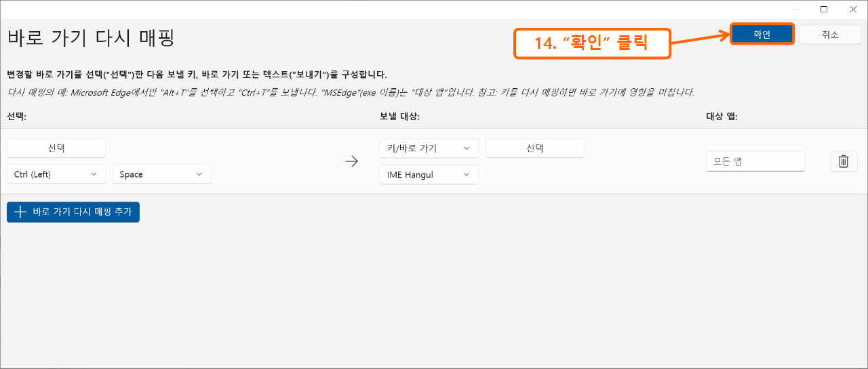The height and width of the screenshot is (369, 868).
Task: Open the Space key dropdown
Action: pos(161,174)
